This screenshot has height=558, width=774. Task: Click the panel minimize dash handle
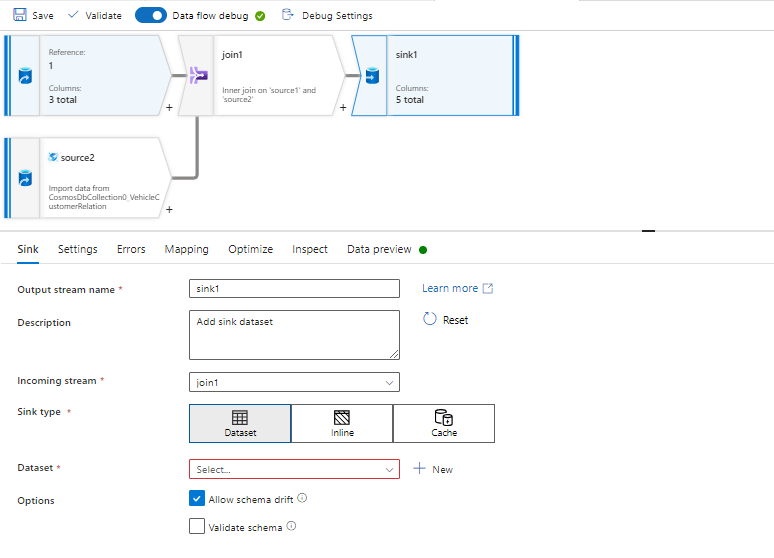(x=648, y=231)
